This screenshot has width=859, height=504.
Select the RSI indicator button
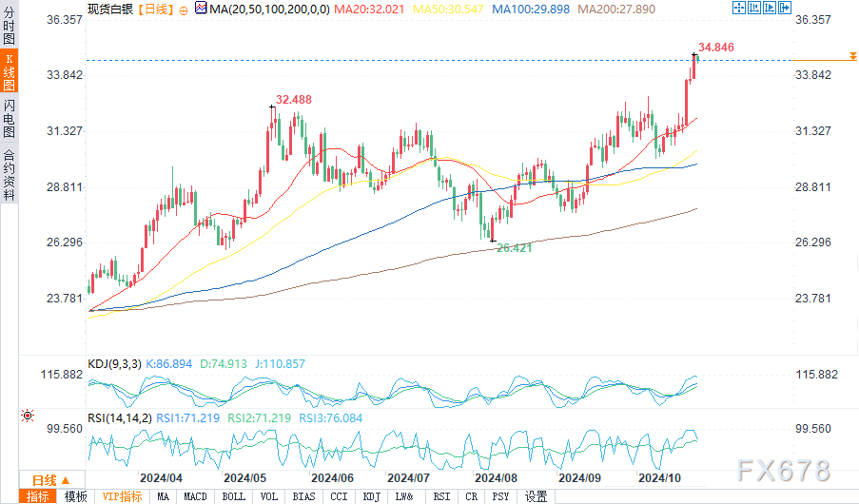[442, 496]
